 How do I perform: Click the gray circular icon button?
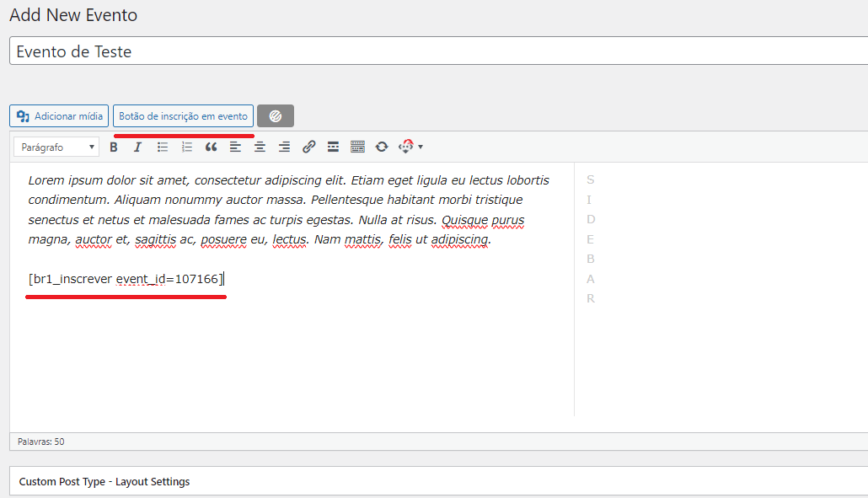click(276, 116)
